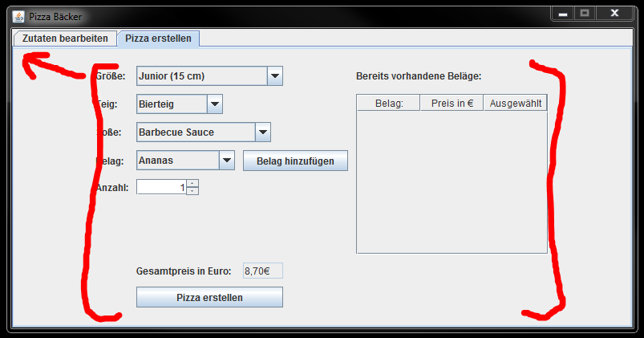Image resolution: width=644 pixels, height=338 pixels.
Task: Close the Pizza Bäcker window
Action: [x=615, y=14]
